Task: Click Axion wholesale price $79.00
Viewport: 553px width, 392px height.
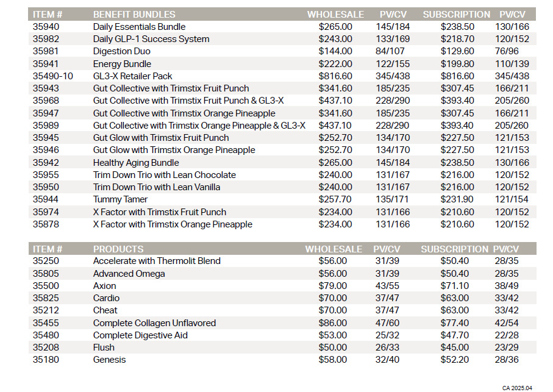Action: 332,286
